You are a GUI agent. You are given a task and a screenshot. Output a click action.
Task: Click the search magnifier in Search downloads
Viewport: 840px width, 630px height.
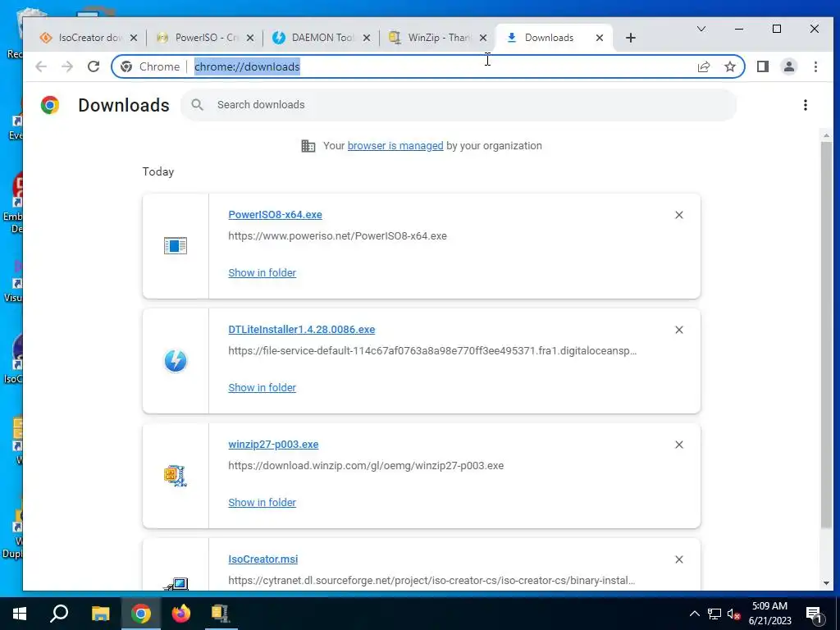(x=197, y=105)
